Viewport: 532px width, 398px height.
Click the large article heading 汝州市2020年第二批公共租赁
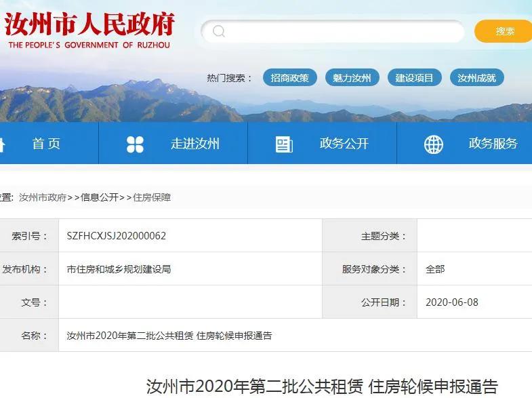point(322,386)
